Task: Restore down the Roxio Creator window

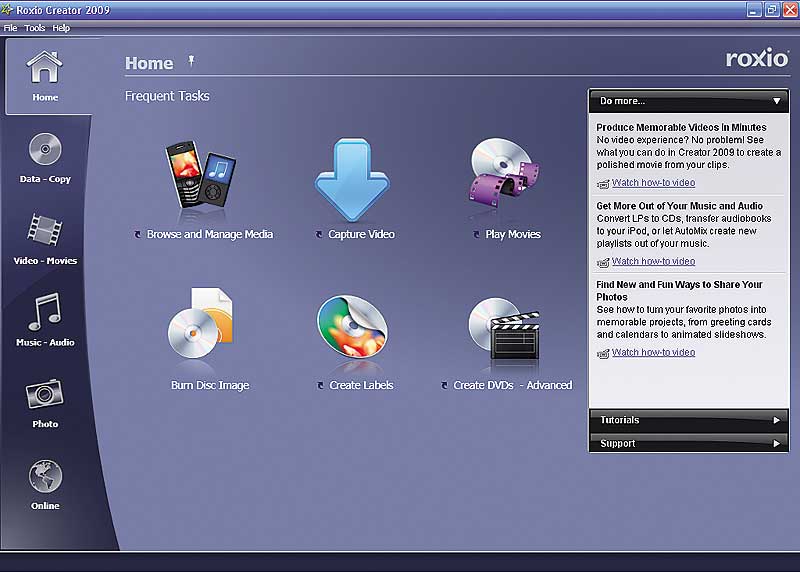Action: pos(772,10)
